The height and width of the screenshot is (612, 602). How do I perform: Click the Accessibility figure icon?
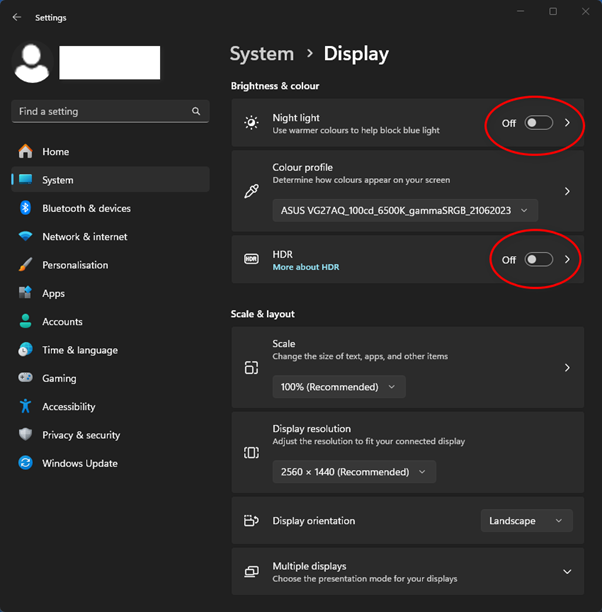tap(25, 407)
